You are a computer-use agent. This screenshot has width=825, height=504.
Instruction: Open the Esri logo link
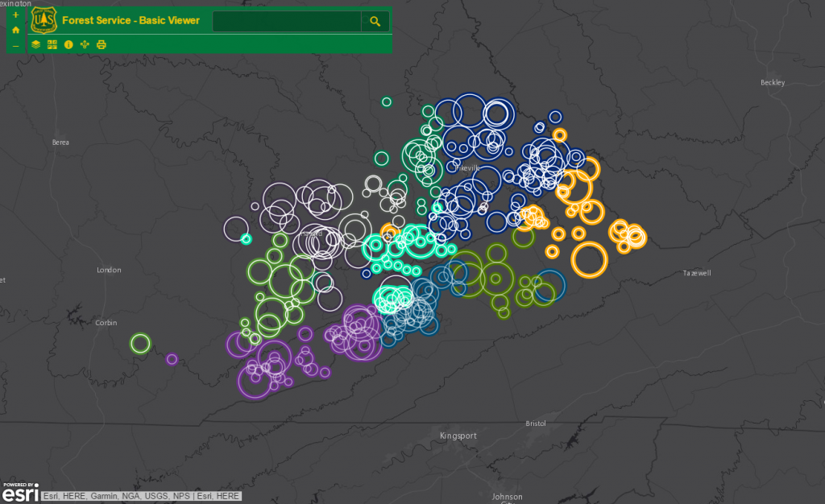click(x=20, y=493)
